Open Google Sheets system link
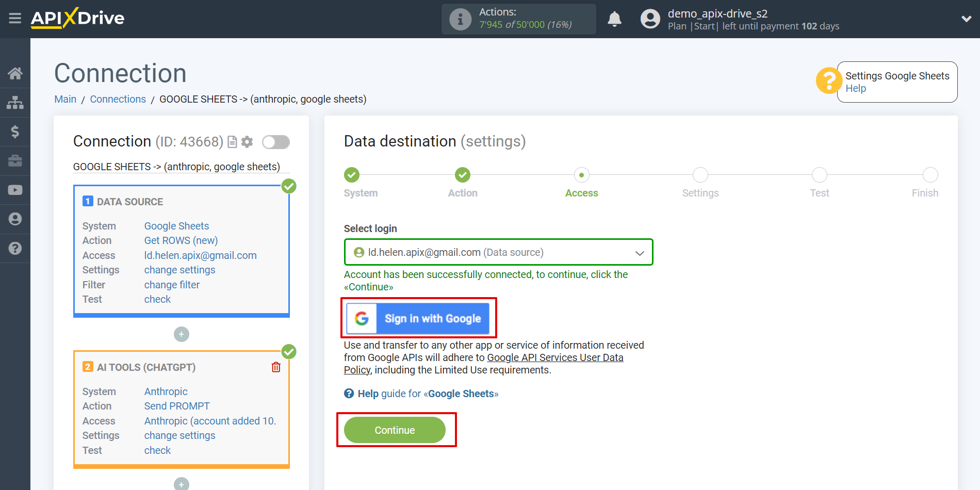Screen dimensions: 980x490 (x=176, y=226)
